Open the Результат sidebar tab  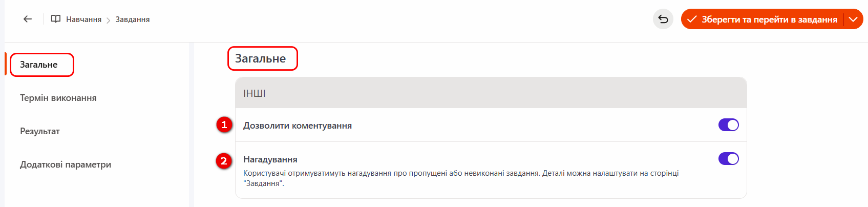pos(40,131)
